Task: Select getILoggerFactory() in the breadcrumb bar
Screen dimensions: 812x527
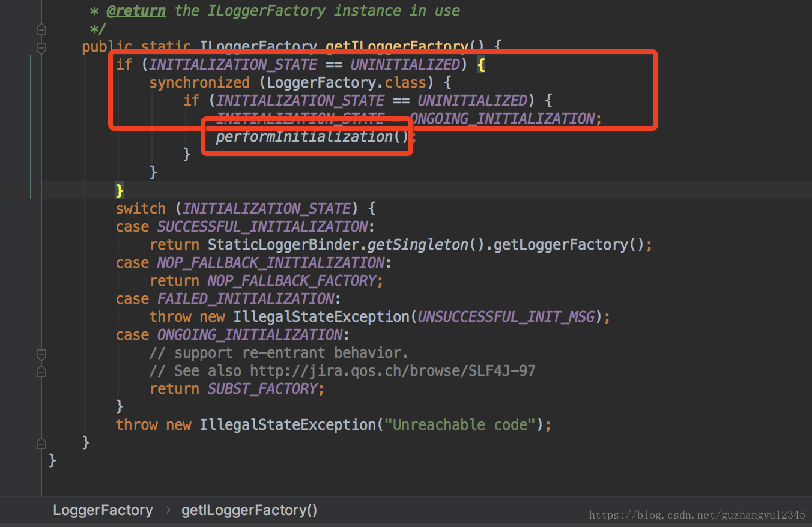Action: click(x=249, y=510)
